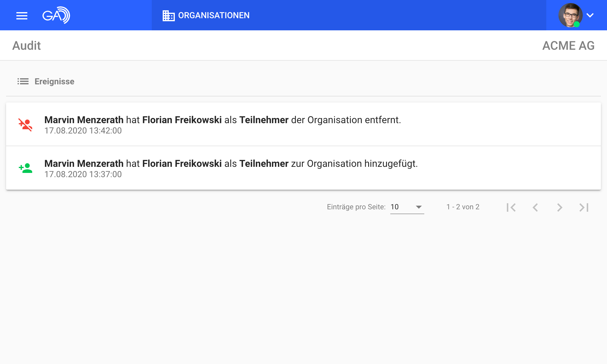The width and height of the screenshot is (607, 364).
Task: Select the Ereignisse section header
Action: (54, 81)
